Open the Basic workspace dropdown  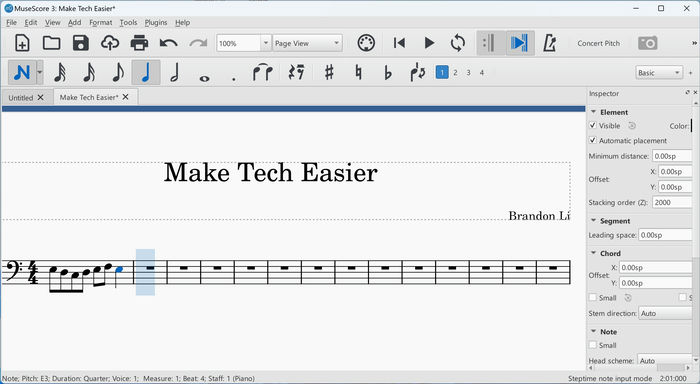[659, 72]
